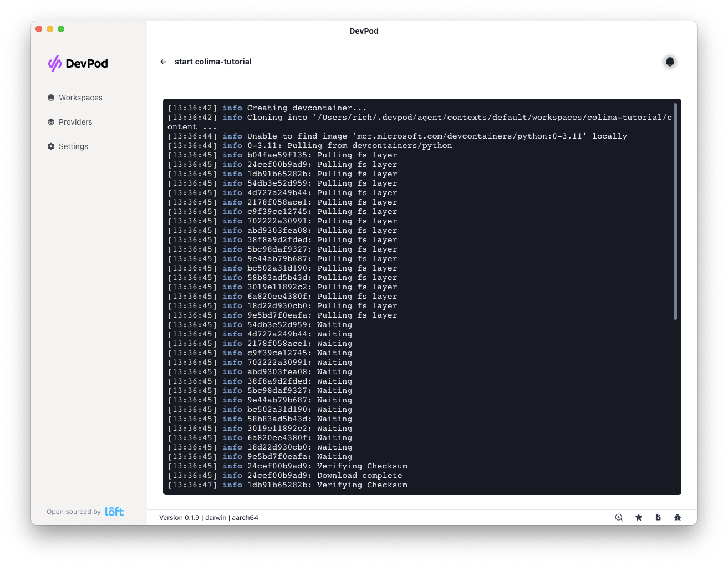This screenshot has width=728, height=566.
Task: Click the '9e5bd7f0eafa: Waiting' log line
Action: pyautogui.click(x=260, y=457)
